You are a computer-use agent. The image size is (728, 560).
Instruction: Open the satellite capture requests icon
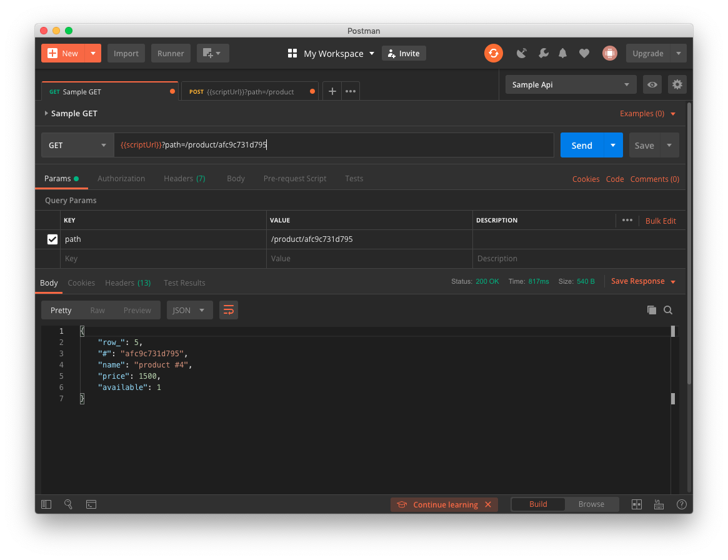522,53
